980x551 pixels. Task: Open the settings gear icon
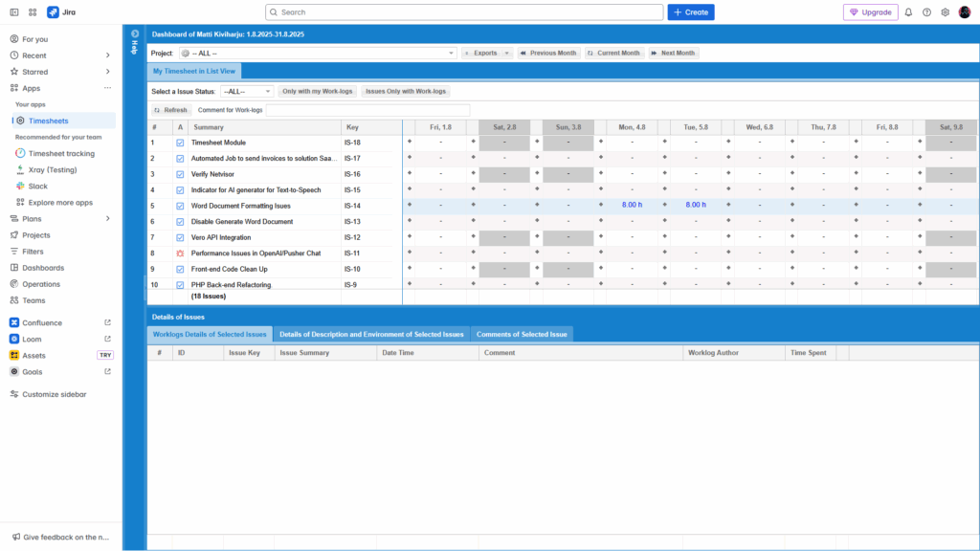(945, 11)
